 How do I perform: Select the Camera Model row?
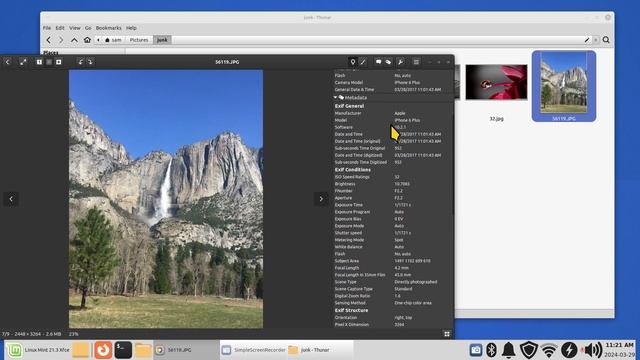(392, 82)
